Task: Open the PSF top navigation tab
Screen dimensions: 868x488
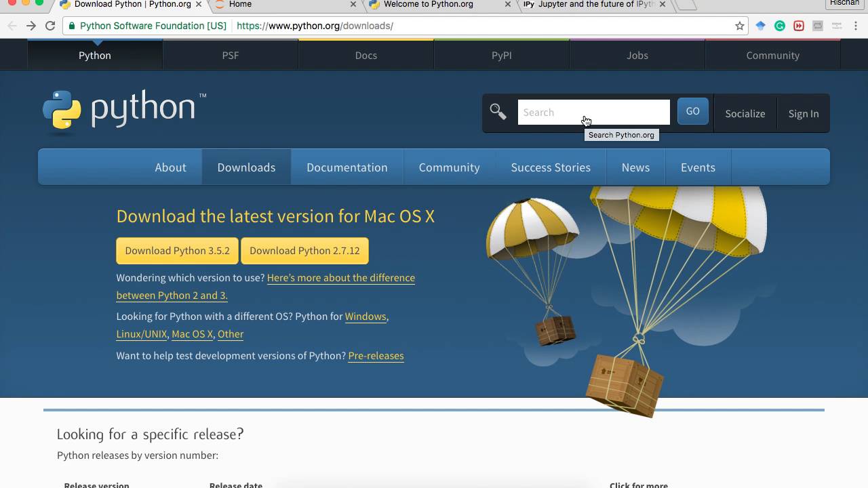Action: click(x=231, y=55)
